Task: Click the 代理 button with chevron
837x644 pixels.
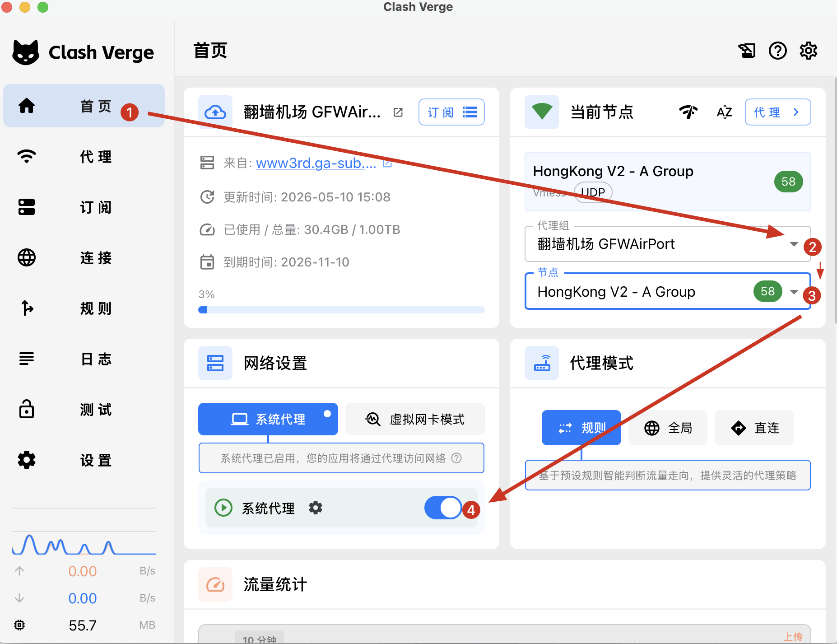Action: click(778, 112)
